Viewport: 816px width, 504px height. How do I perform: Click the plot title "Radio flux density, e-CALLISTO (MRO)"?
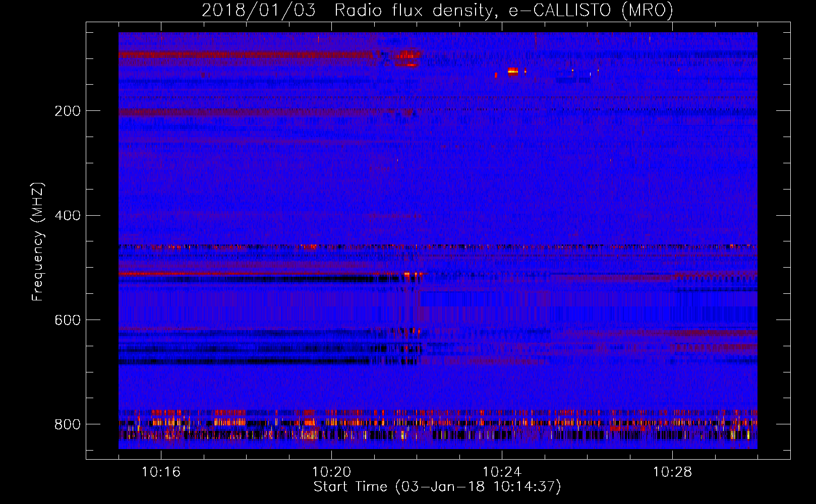pyautogui.click(x=503, y=11)
